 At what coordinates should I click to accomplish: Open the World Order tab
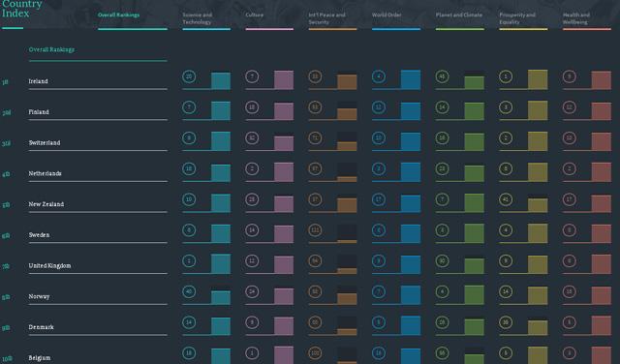point(387,15)
